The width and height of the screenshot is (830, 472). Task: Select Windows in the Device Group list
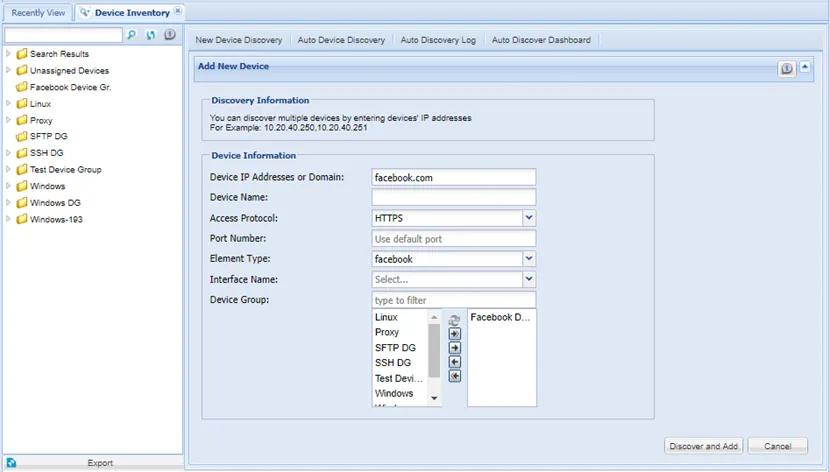point(394,393)
